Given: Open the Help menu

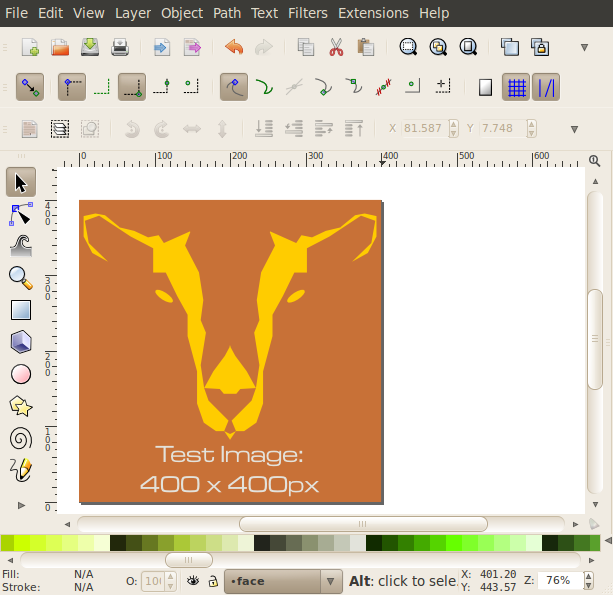Looking at the screenshot, I should [x=434, y=13].
